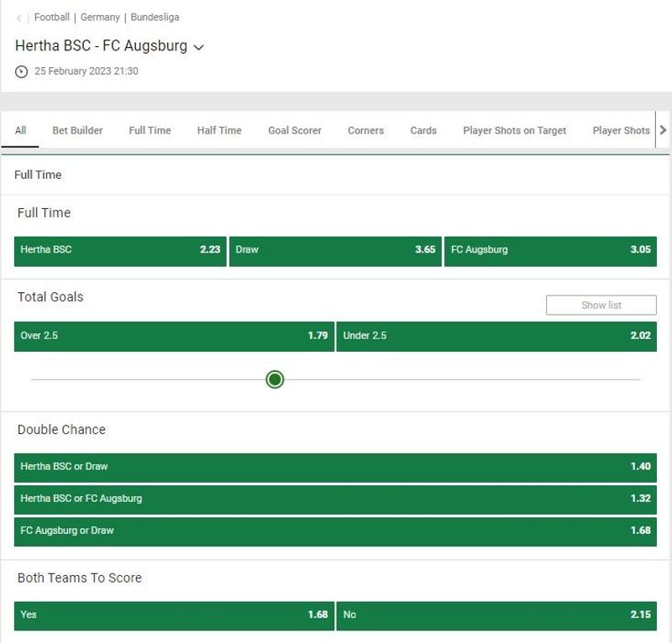
Task: Select the All tab
Action: (x=20, y=130)
